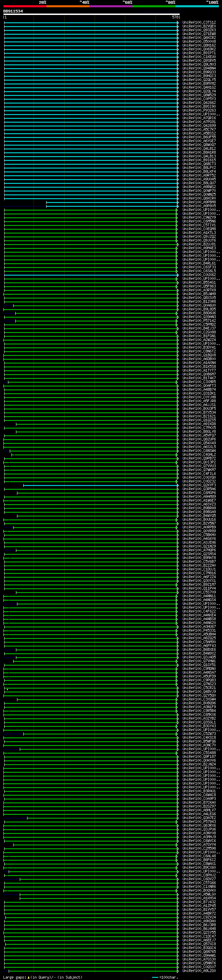Viewport: 222px width, 980px height.
Task: Open hit UniRef100_B9IPT1
Action: point(199,53)
